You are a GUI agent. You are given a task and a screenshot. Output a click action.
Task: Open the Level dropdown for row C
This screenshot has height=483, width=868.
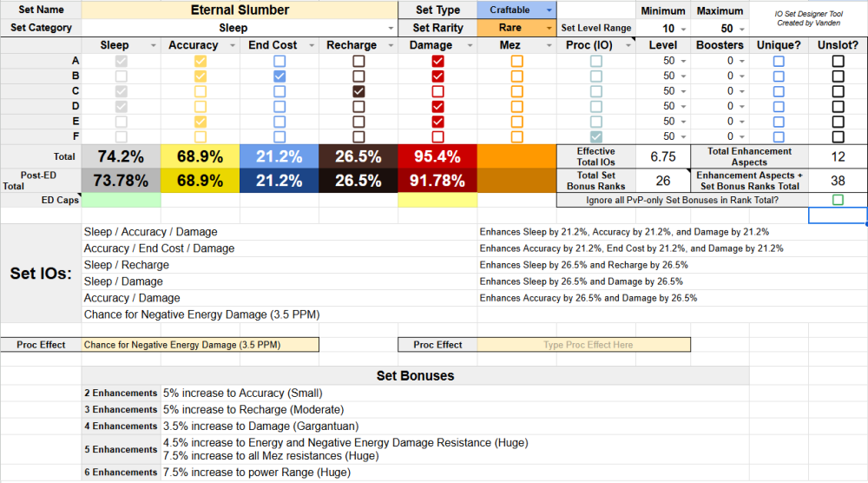point(682,91)
